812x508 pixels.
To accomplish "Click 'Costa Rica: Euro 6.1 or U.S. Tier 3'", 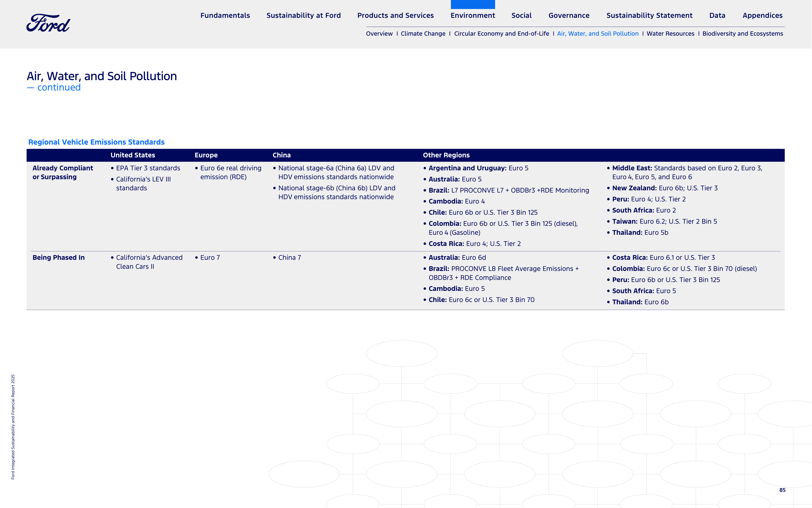I will coord(663,258).
